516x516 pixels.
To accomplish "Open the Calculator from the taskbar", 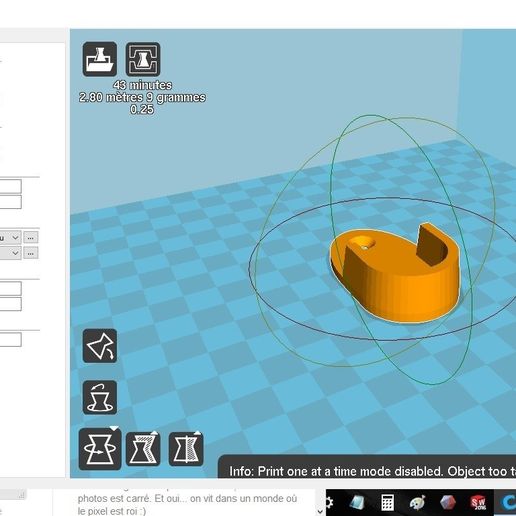I will click(x=387, y=502).
